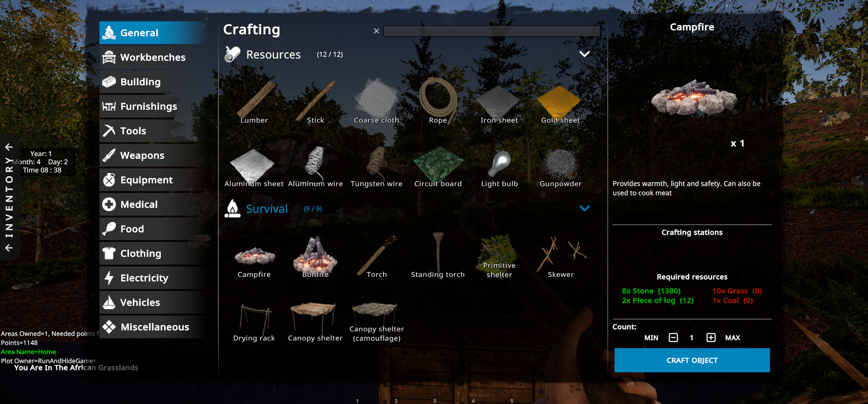
Task: Collapse the Resources section chevron
Action: (x=585, y=54)
